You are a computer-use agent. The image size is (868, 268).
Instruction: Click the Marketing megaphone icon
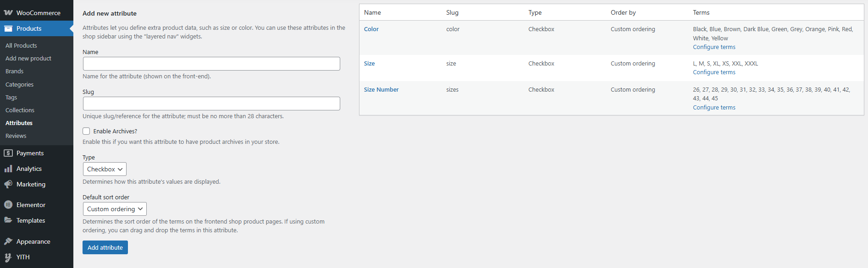[8, 184]
